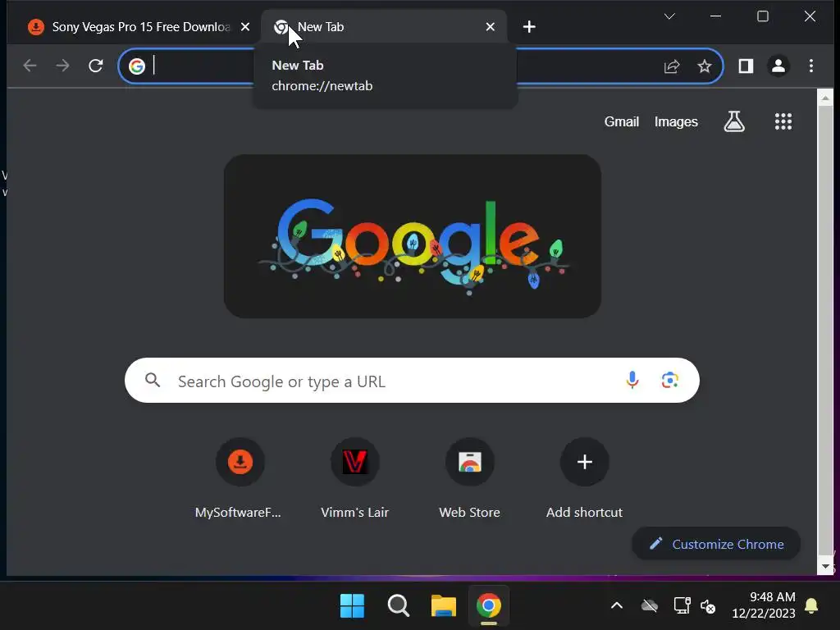The height and width of the screenshot is (630, 840).
Task: Open Windows taskbar search
Action: 398,606
